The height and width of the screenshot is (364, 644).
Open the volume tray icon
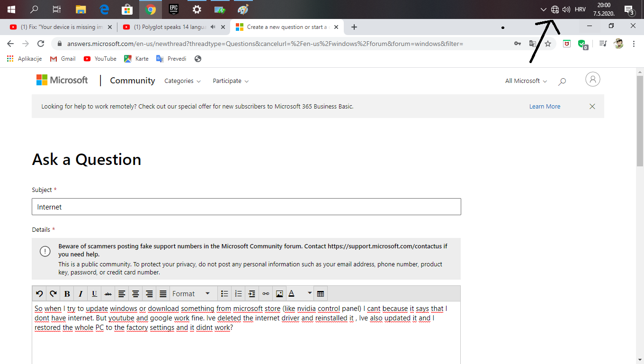point(566,9)
